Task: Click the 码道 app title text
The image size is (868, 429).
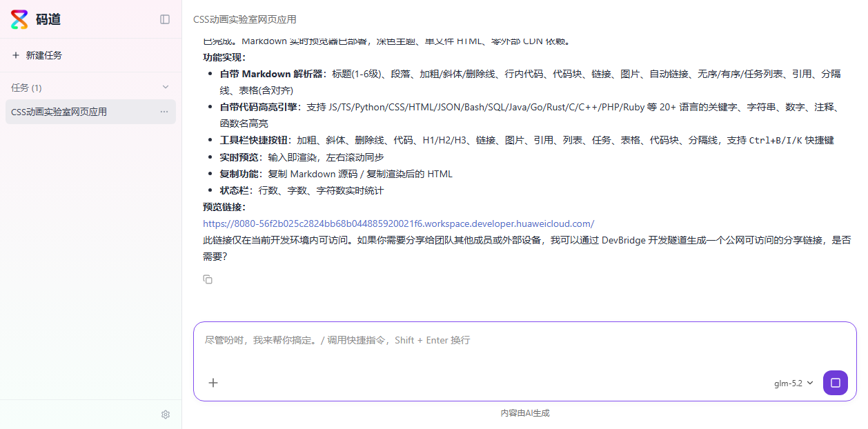Action: [x=48, y=19]
